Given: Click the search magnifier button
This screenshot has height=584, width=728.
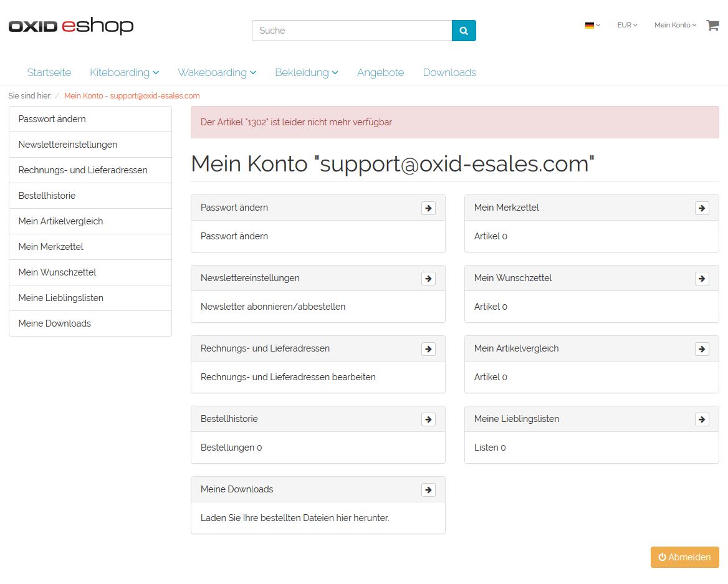Looking at the screenshot, I should (x=464, y=31).
